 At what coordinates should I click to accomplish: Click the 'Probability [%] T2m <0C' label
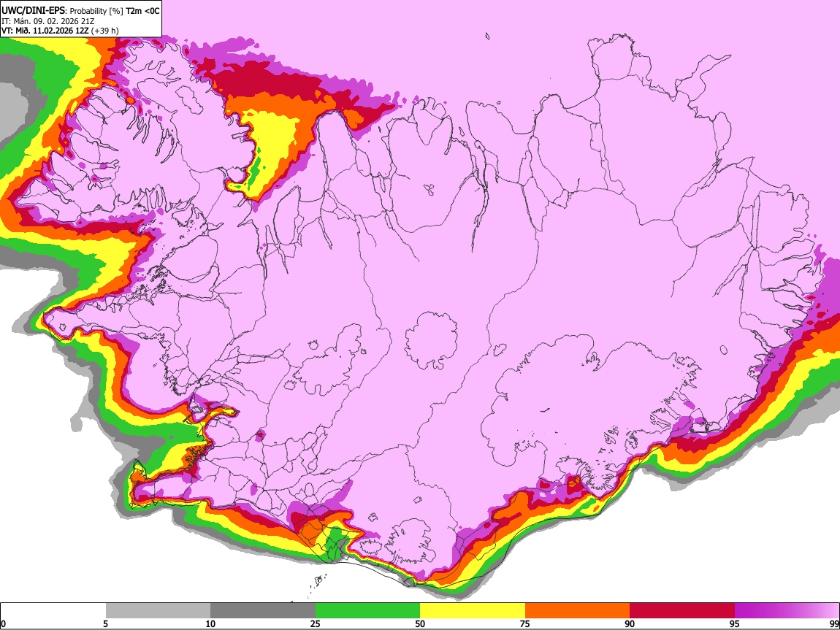tap(115, 11)
